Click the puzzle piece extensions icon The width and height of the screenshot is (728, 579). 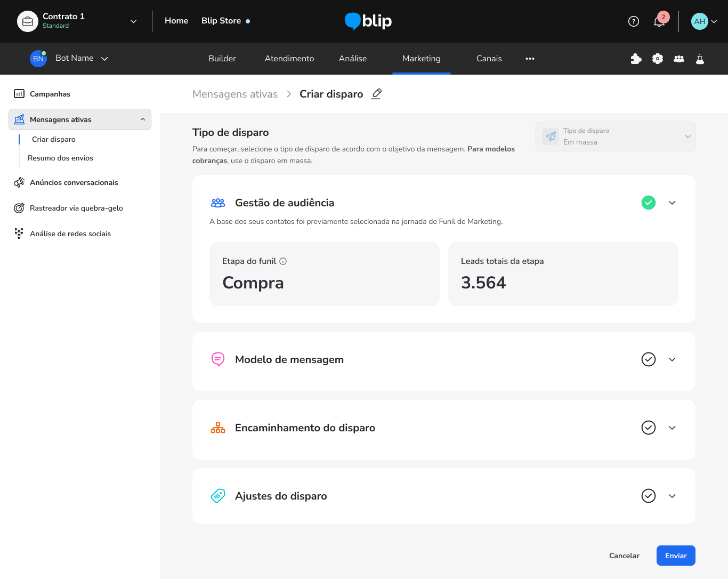click(x=636, y=59)
